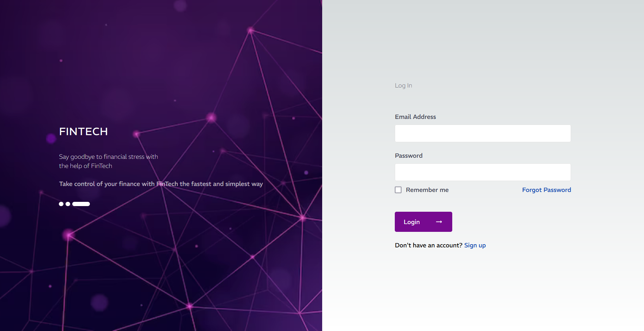Click "Don't have an account?" text
This screenshot has height=331, width=644.
pyautogui.click(x=429, y=245)
